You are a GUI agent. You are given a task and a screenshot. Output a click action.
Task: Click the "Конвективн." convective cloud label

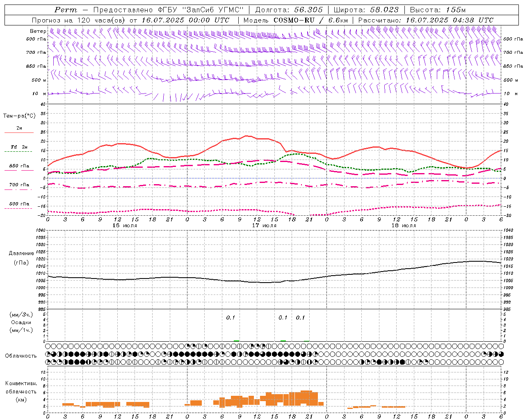tap(21, 383)
